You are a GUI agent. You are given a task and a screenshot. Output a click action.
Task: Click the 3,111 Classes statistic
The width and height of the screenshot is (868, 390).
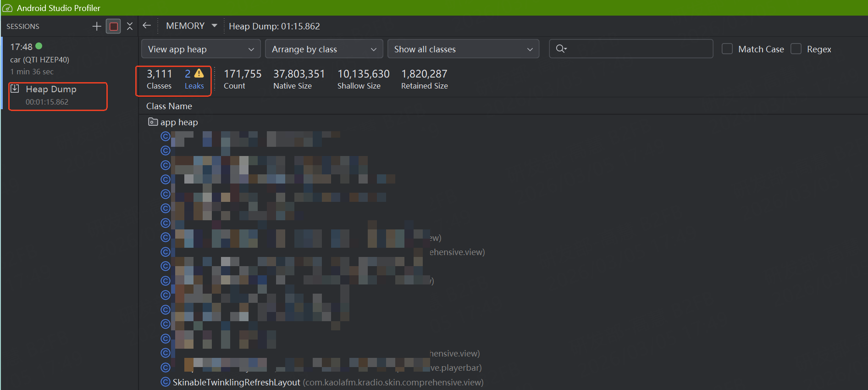click(x=159, y=79)
